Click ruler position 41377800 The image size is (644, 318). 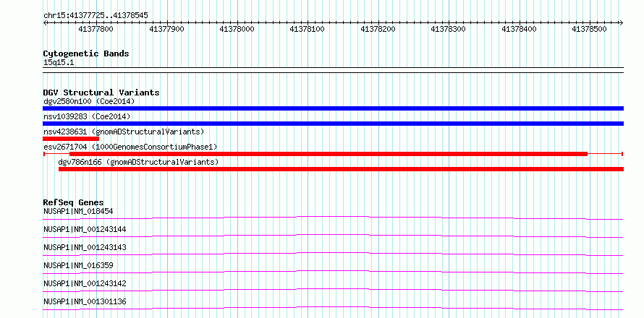[x=96, y=29]
